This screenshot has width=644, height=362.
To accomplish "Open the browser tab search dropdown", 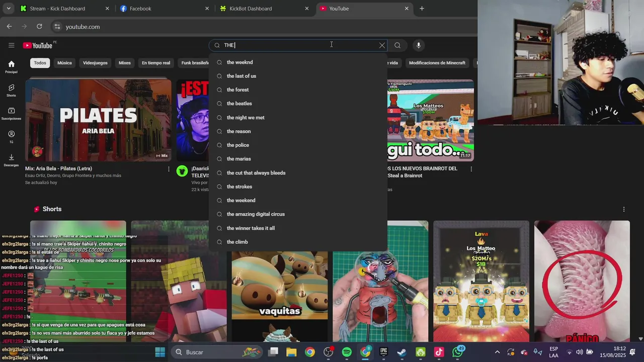I will [8, 9].
